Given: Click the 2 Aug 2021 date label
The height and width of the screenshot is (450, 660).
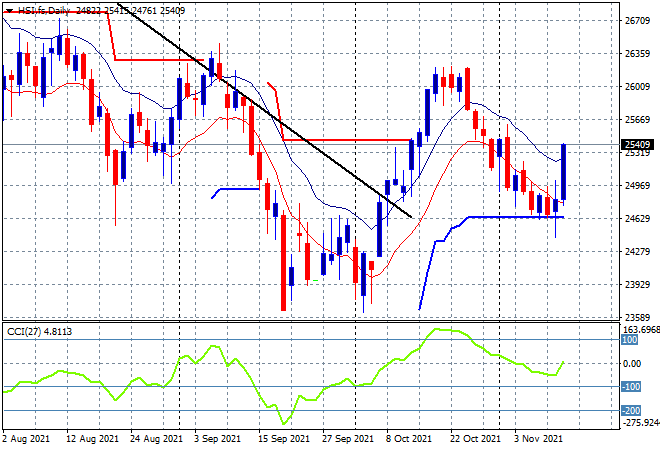Looking at the screenshot, I should (x=26, y=439).
